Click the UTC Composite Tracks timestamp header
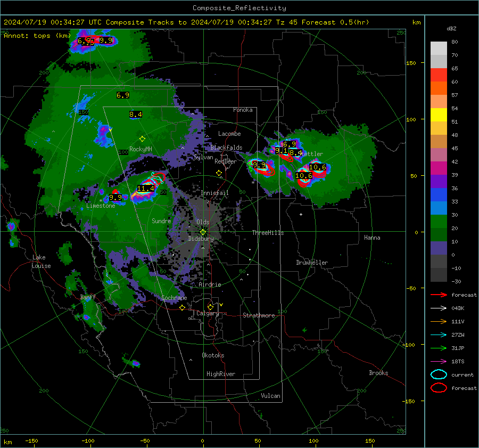479x448 pixels. [x=186, y=22]
